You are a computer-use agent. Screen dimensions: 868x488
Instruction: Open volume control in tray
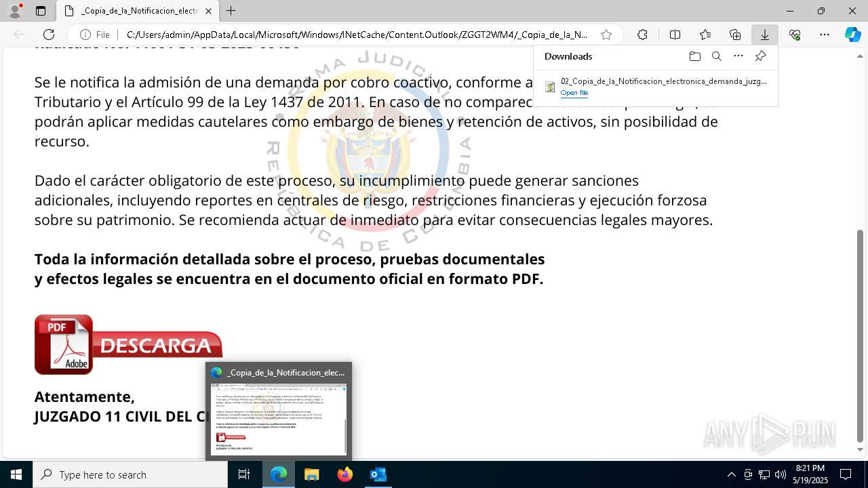pyautogui.click(x=780, y=474)
